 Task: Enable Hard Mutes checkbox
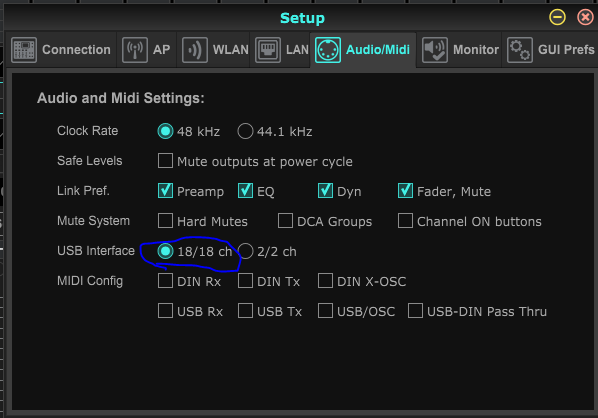coord(165,221)
